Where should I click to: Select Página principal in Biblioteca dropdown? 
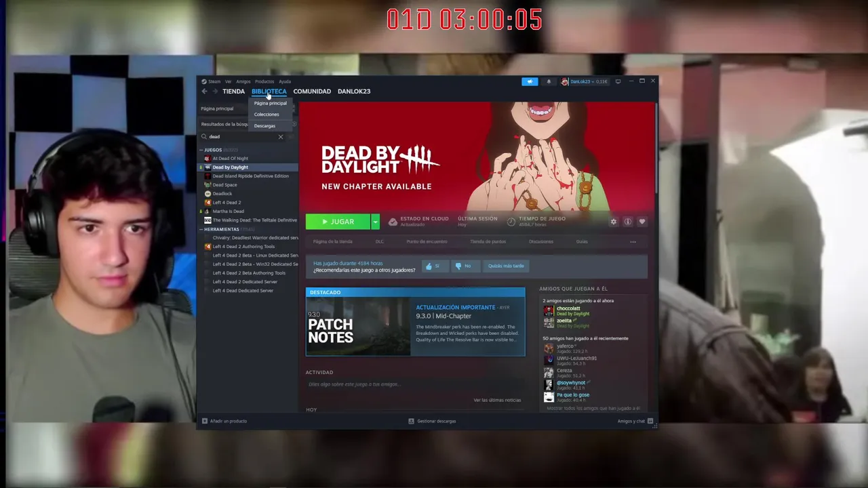271,103
